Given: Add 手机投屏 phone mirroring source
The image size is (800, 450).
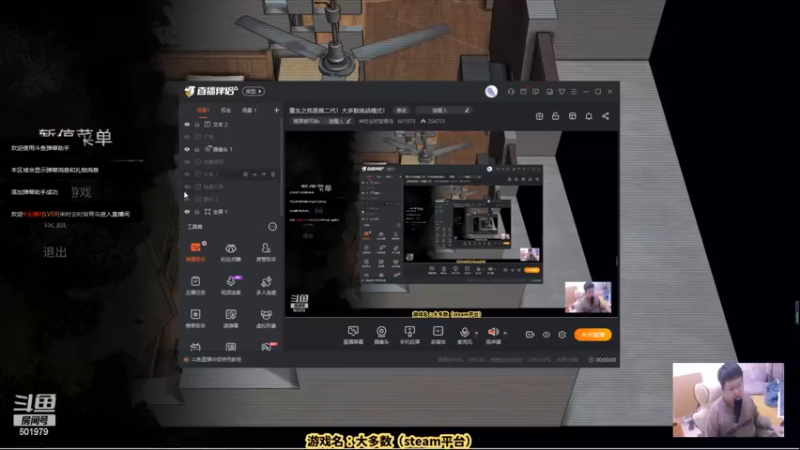Looking at the screenshot, I should coord(409,335).
